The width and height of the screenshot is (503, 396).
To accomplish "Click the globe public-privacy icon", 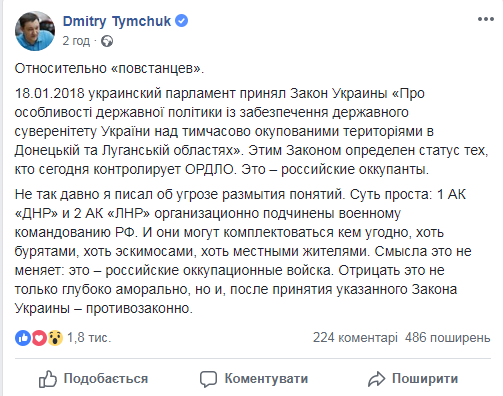I will click(x=107, y=41).
